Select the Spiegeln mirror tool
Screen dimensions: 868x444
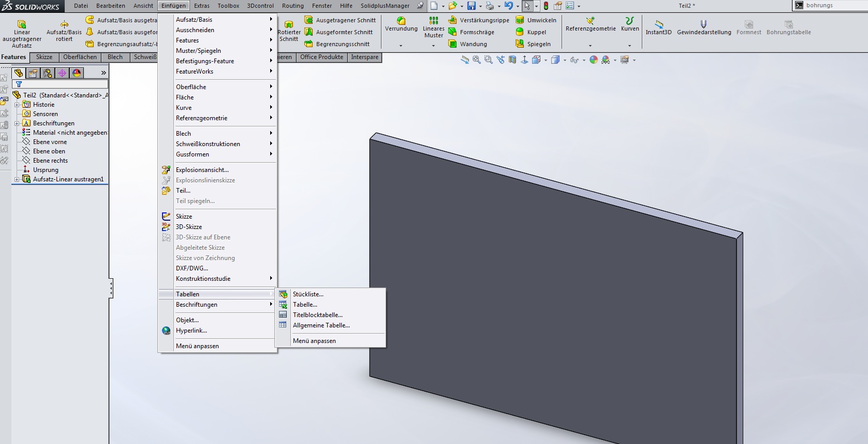point(533,44)
